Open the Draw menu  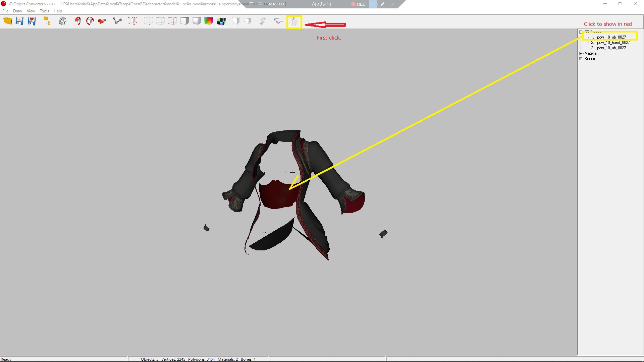coord(17,11)
